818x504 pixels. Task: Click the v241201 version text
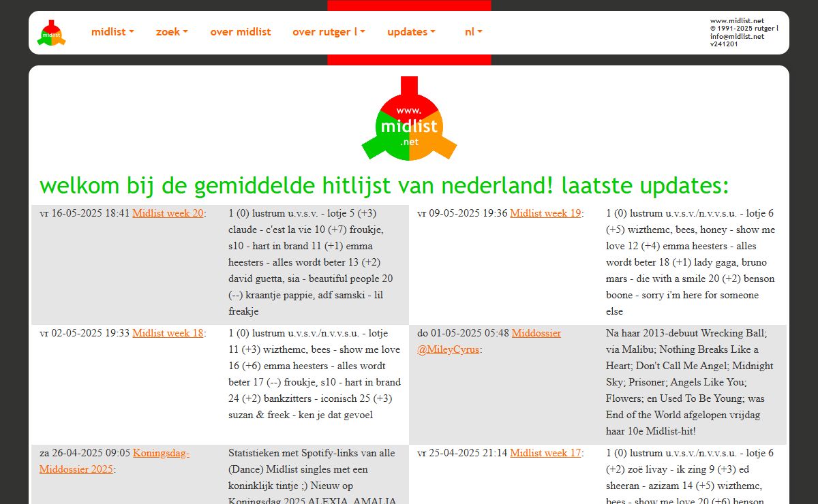(x=724, y=44)
